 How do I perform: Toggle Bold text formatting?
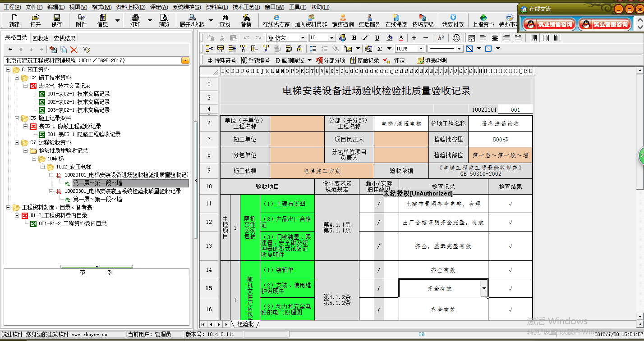pos(354,38)
